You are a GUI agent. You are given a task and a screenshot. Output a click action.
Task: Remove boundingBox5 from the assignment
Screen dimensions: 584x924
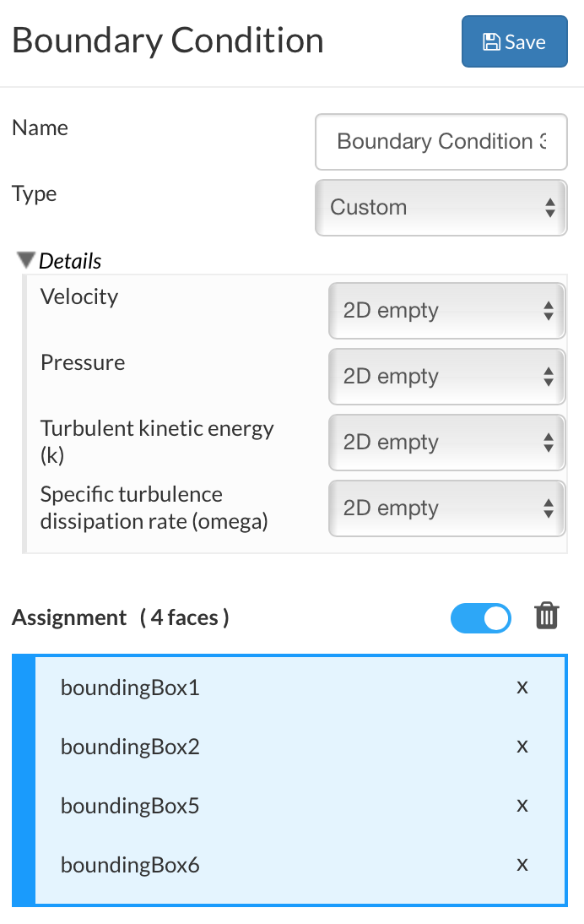[522, 806]
